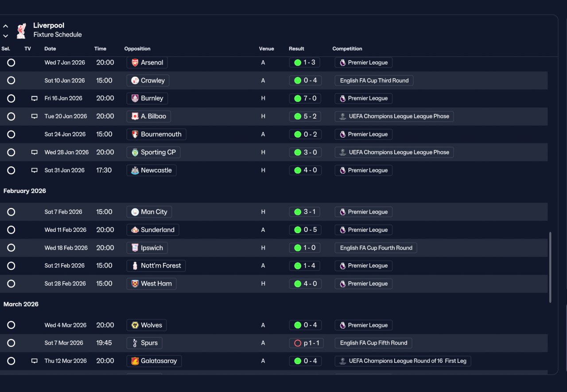Viewport: 567px width, 392px height.
Task: Collapse the February 2026 month group
Action: pos(25,191)
